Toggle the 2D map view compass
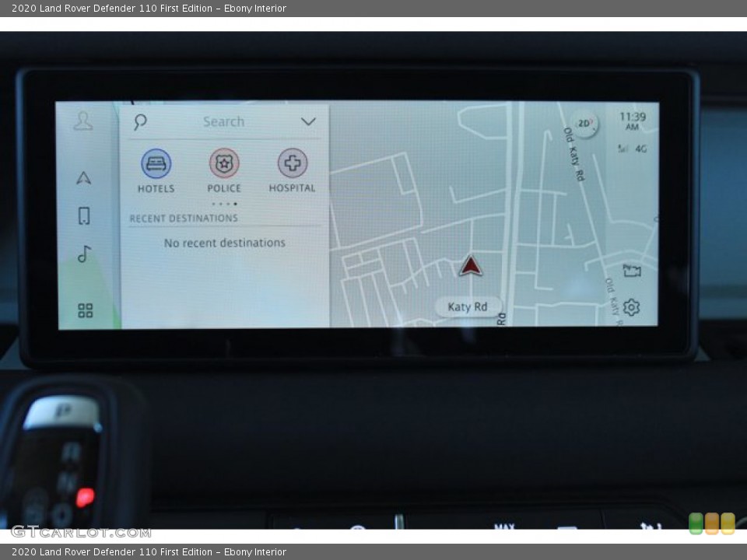The height and width of the screenshot is (560, 747). (584, 124)
